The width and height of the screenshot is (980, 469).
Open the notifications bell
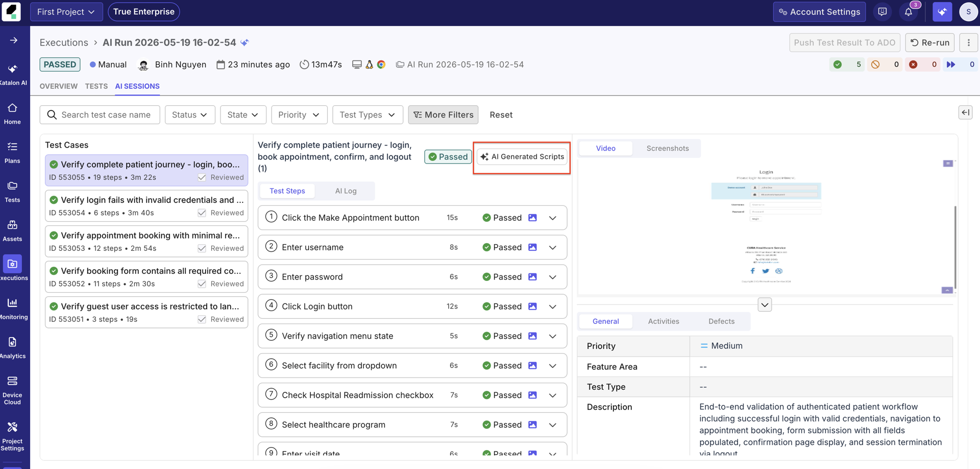909,12
